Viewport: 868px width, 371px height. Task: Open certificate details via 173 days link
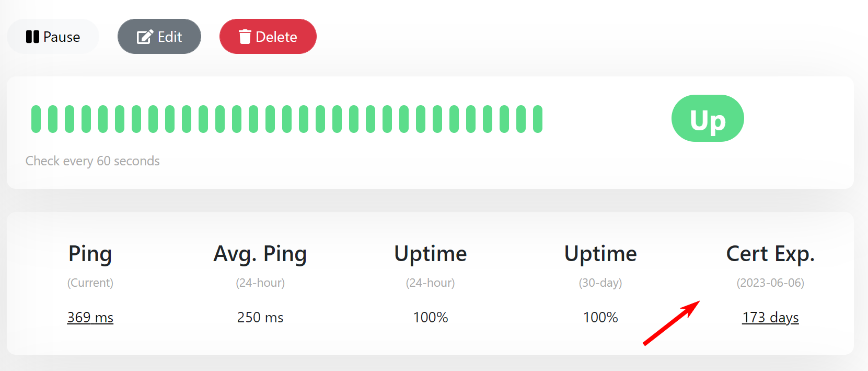[x=770, y=317]
